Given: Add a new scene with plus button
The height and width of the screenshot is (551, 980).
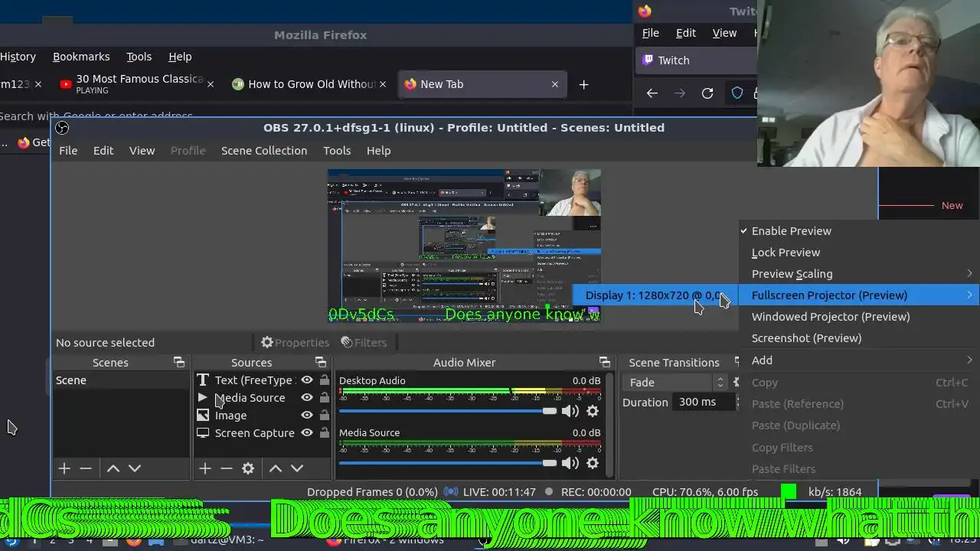Looking at the screenshot, I should point(64,468).
